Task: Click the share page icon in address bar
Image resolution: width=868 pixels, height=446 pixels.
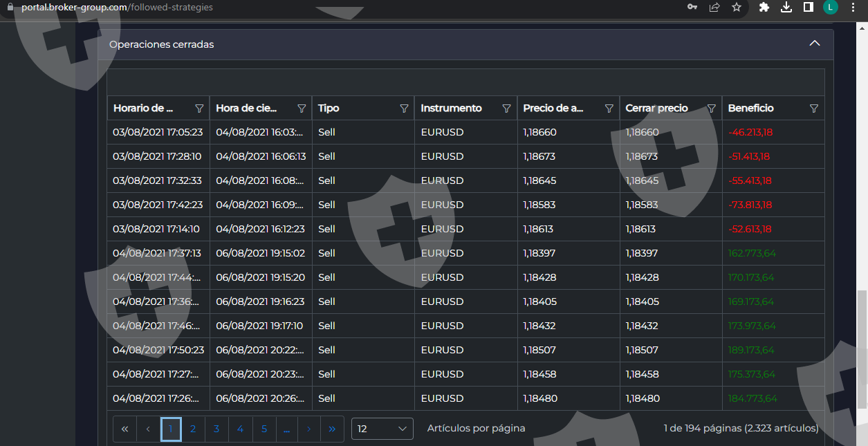Action: tap(714, 8)
